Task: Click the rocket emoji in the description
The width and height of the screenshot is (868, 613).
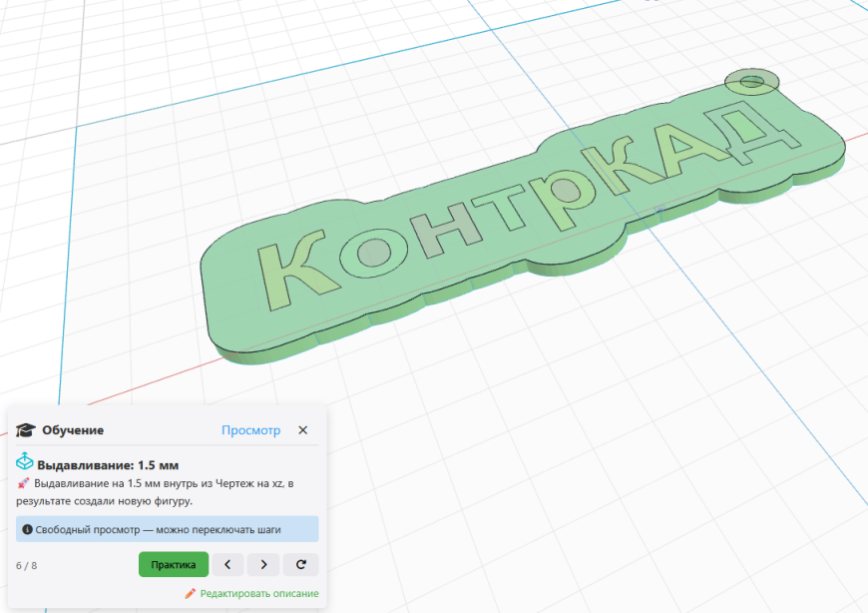Action: (x=23, y=483)
